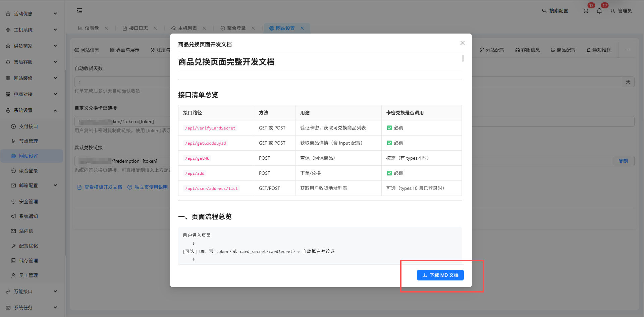This screenshot has height=317, width=644.
Task: Click the headset support icon in header
Action: point(586,11)
